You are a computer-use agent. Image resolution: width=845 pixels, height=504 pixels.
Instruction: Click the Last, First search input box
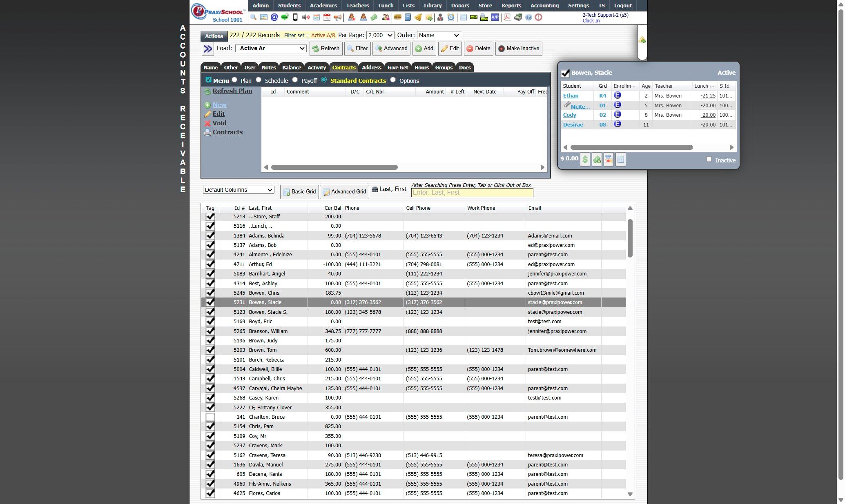tap(472, 193)
